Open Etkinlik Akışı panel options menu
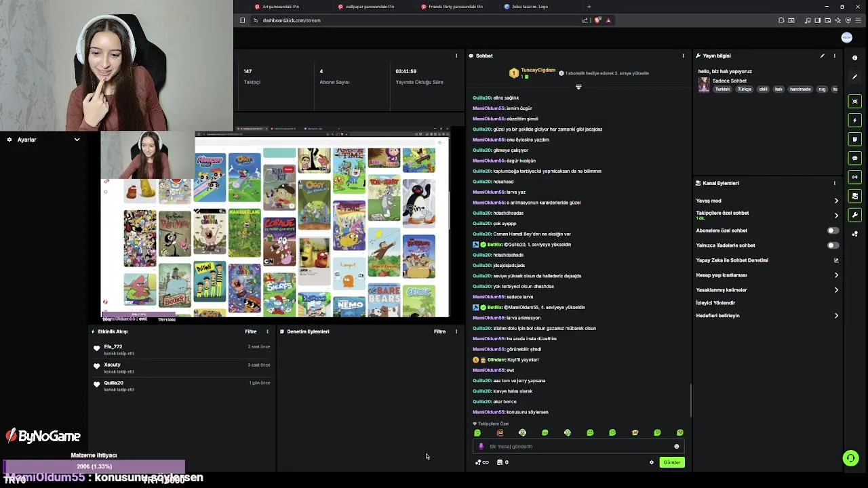This screenshot has width=868, height=488. click(267, 331)
